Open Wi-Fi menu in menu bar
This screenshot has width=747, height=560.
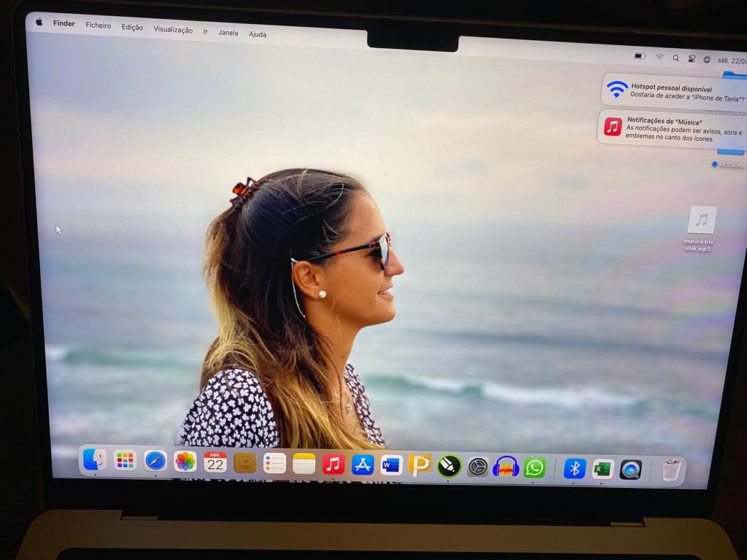pyautogui.click(x=659, y=57)
